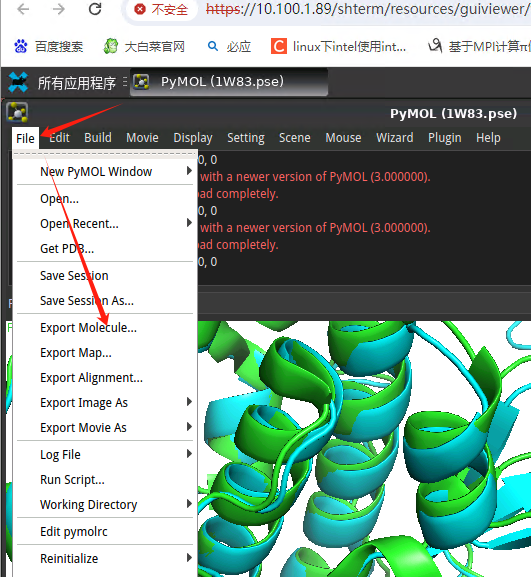Viewport: 531px width, 577px height.
Task: Click the File menu
Action: point(25,138)
